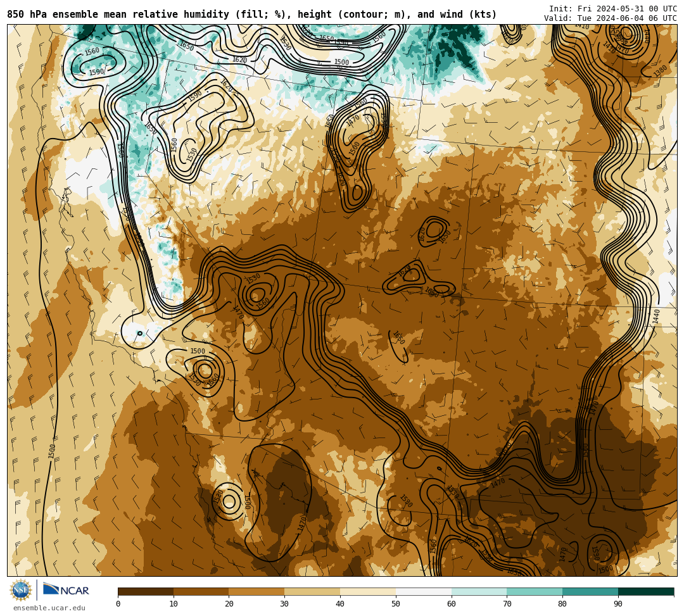Viewport: 684px width, 616px height.
Task: Click the 90-100 darkest green colorbar segment
Action: (646, 591)
